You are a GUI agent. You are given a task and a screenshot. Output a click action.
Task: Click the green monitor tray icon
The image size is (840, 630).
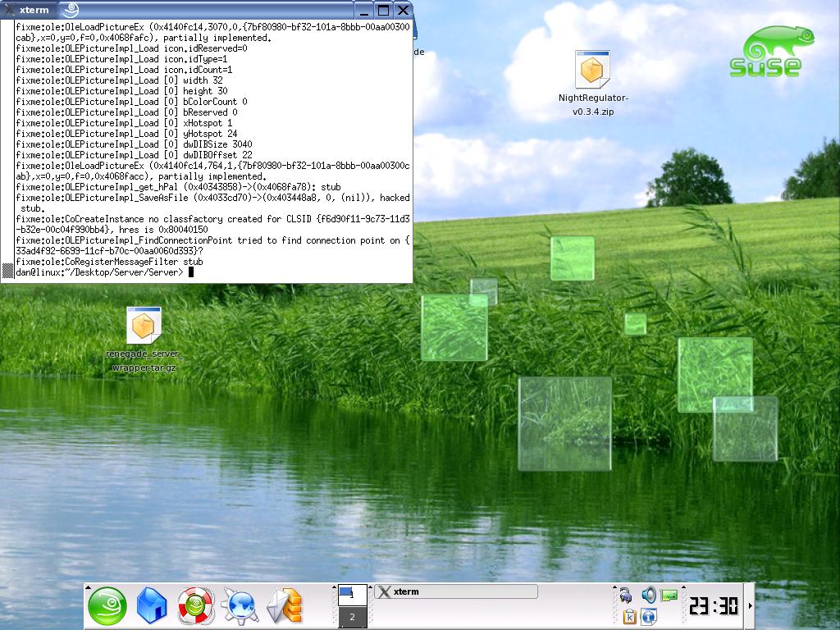(669, 596)
